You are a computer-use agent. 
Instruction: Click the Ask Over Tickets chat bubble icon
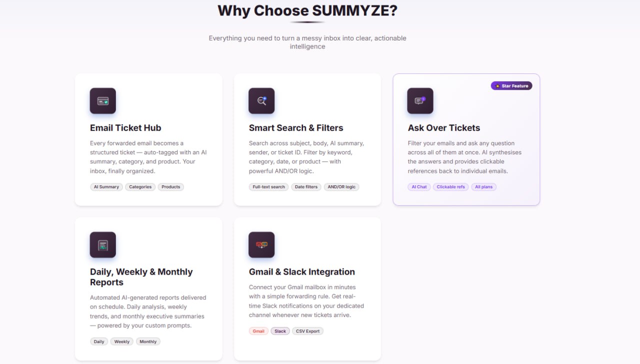tap(420, 100)
